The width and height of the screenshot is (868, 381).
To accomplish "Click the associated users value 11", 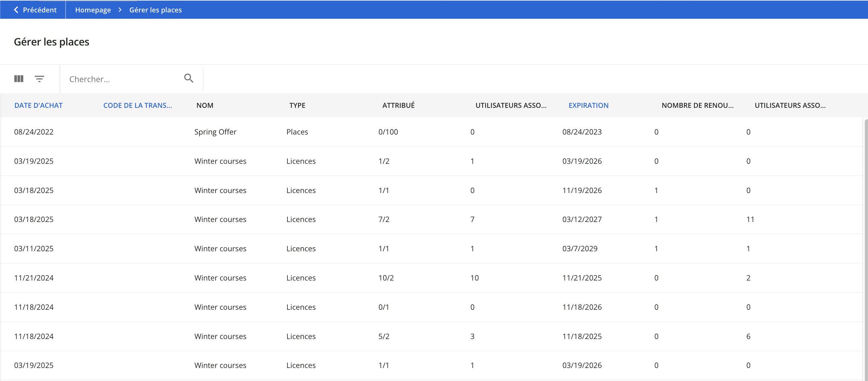I will coord(750,219).
